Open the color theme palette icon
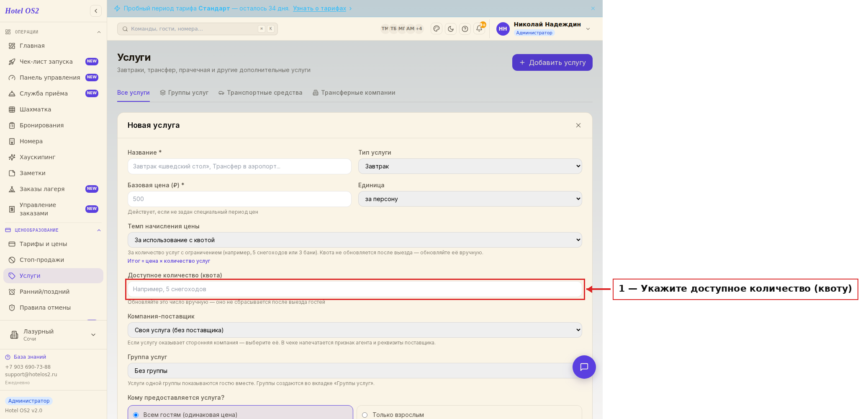 [x=437, y=29]
